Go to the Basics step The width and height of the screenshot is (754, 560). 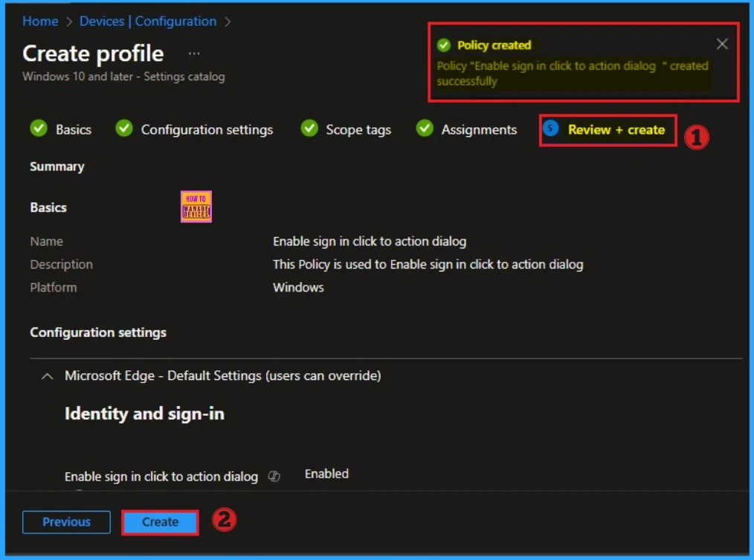73,129
